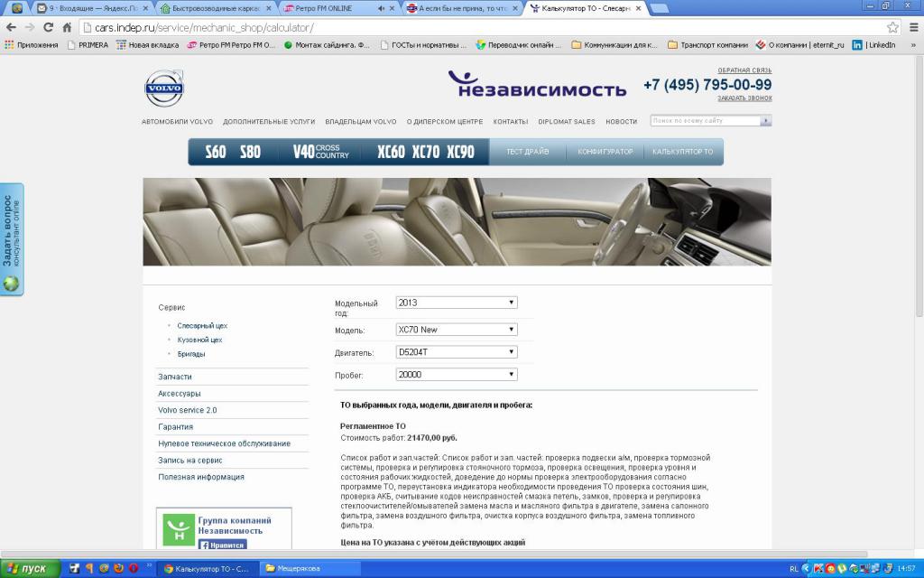Image resolution: width=924 pixels, height=578 pixels.
Task: Open the uTorrent tray icon
Action: click(842, 569)
